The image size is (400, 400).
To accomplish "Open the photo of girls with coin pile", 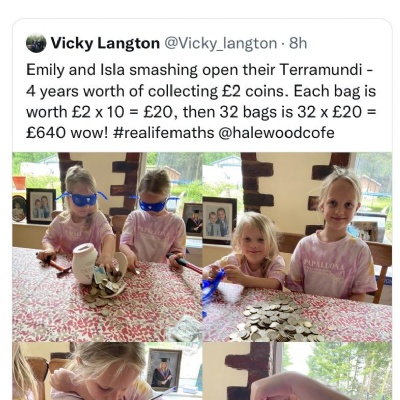I will click(297, 247).
